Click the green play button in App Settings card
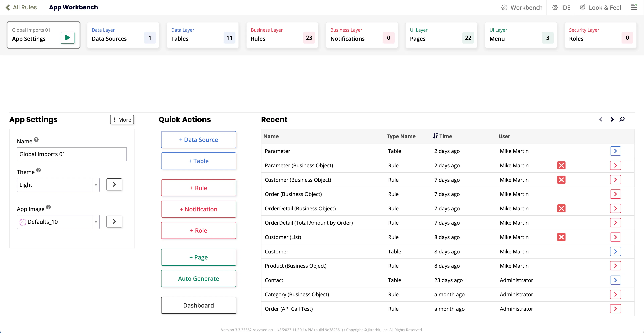Image resolution: width=644 pixels, height=333 pixels. tap(67, 38)
